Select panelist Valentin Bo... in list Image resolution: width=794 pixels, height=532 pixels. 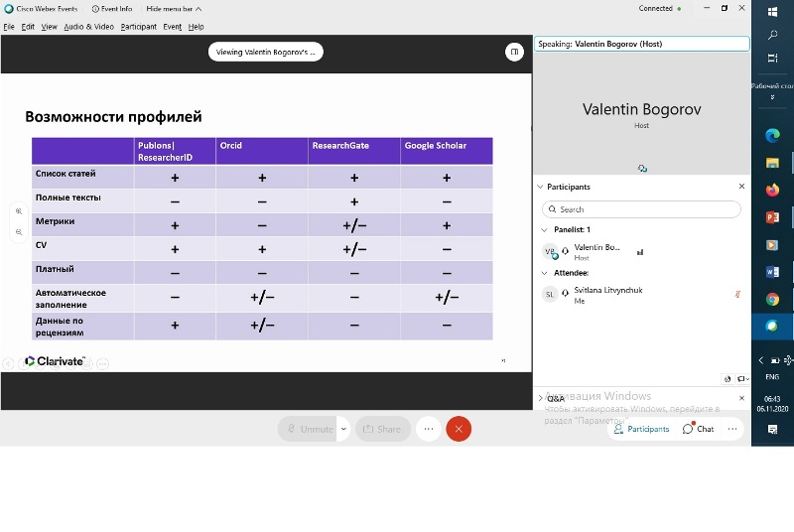(641, 251)
